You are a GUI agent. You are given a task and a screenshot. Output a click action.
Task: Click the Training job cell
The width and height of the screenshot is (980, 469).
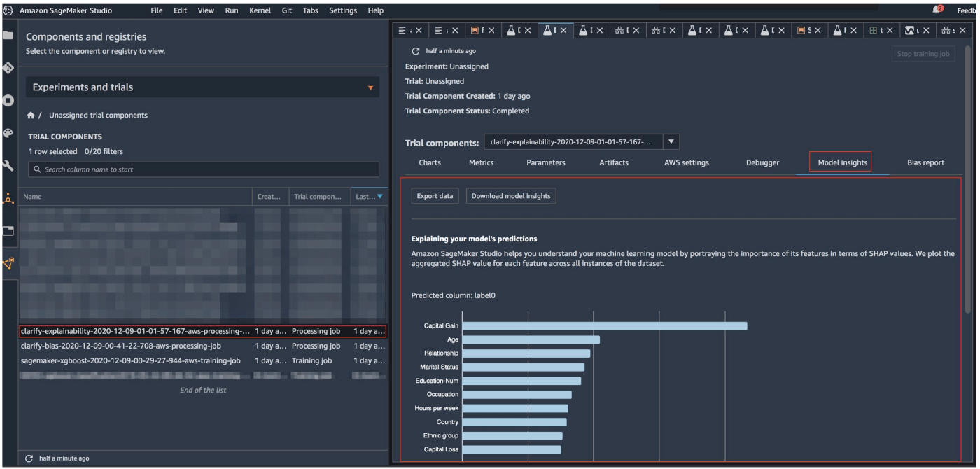[x=312, y=361]
